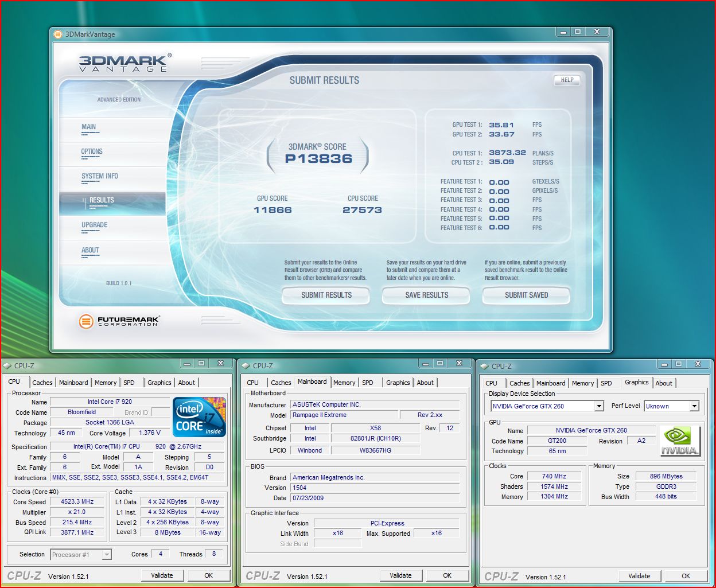Click the Core Voltage field 1.376 V

pyautogui.click(x=150, y=433)
